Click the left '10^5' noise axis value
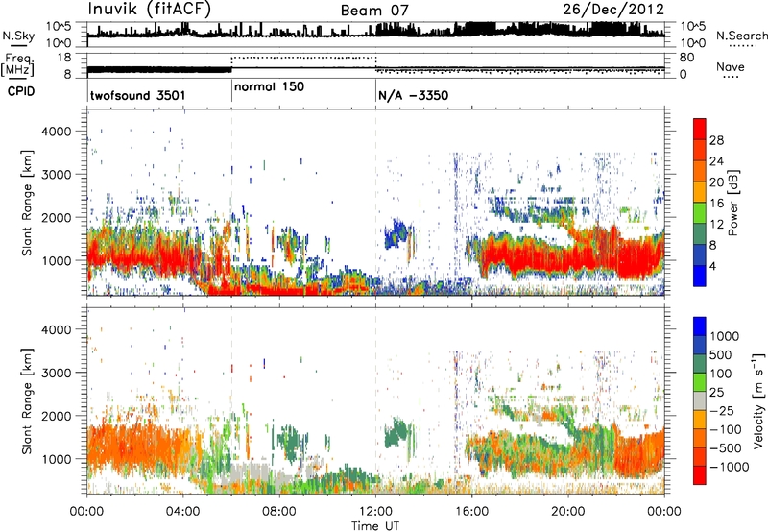 (x=59, y=26)
